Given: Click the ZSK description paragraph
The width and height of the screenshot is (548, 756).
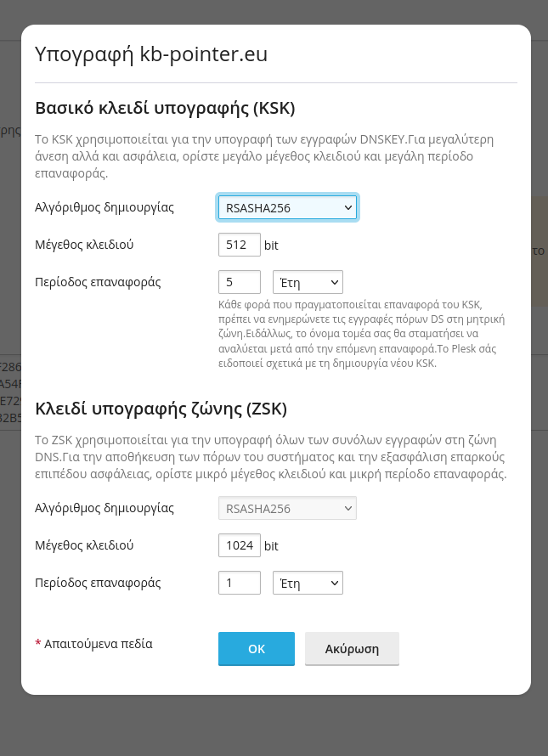Looking at the screenshot, I should pyautogui.click(x=271, y=458).
